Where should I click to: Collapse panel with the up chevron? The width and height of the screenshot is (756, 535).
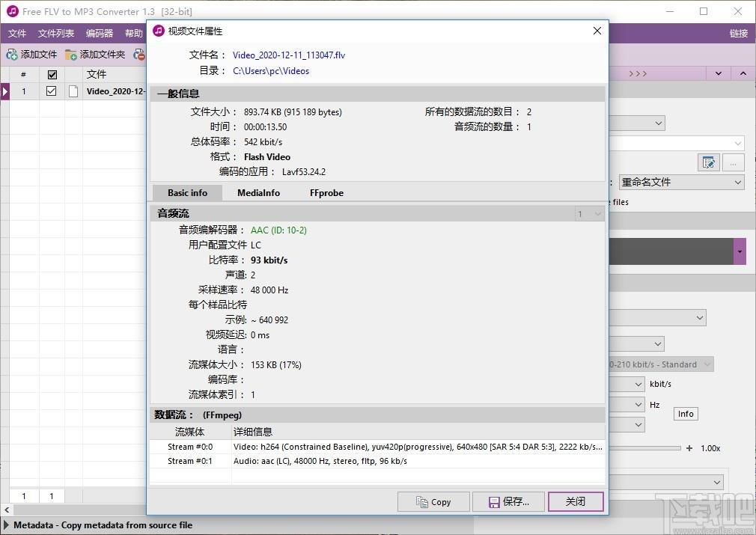(743, 74)
